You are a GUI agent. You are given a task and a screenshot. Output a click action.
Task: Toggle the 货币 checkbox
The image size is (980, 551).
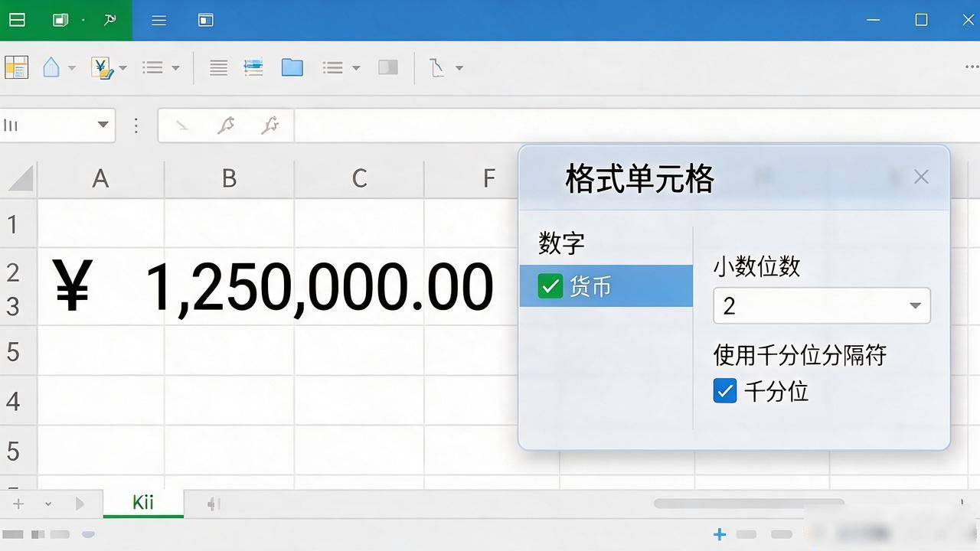coord(550,286)
